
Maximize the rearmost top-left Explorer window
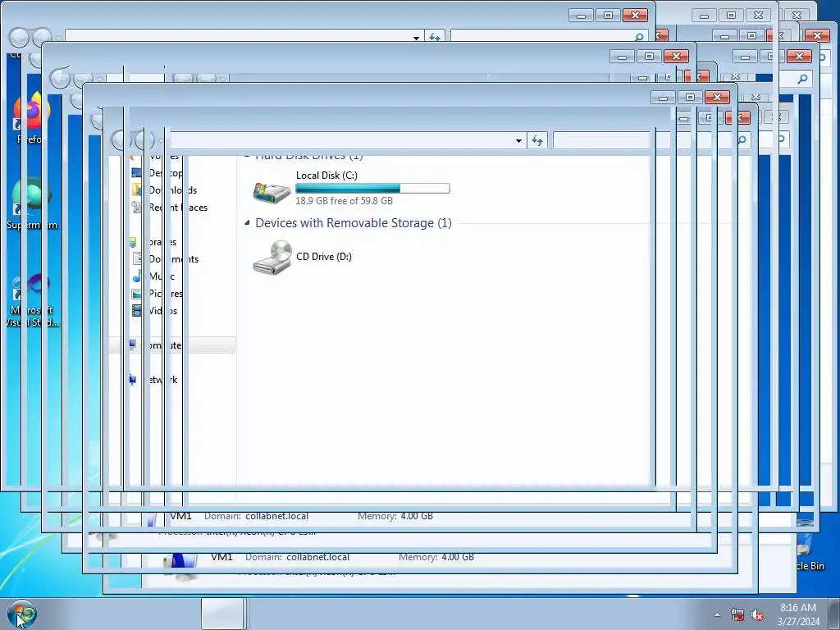[x=608, y=15]
